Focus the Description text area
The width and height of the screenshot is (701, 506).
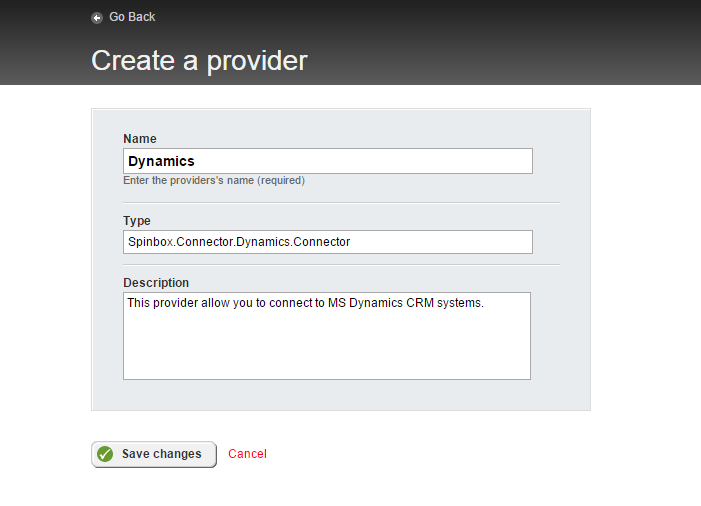[x=327, y=336]
